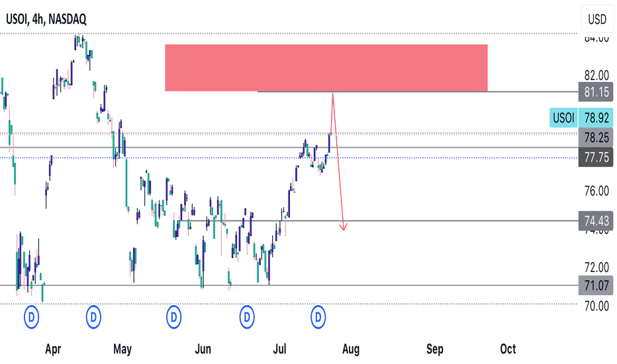Image resolution: width=617 pixels, height=364 pixels.
Task: Click the 71.07 support level label
Action: click(596, 285)
